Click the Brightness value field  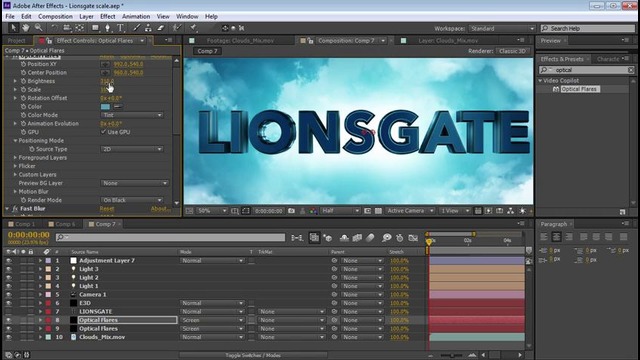107,81
